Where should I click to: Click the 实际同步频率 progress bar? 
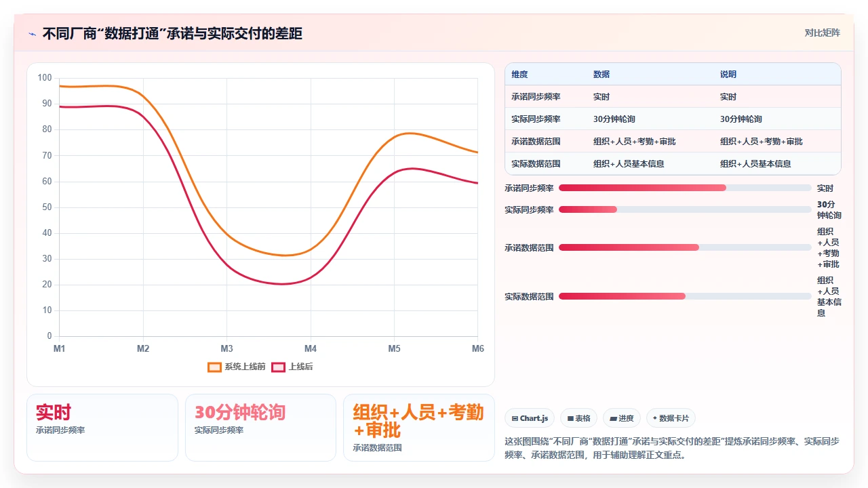pyautogui.click(x=685, y=209)
